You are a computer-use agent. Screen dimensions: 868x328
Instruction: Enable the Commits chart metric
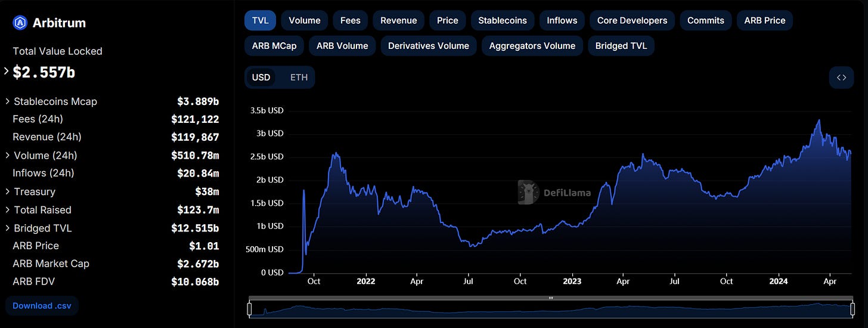coord(706,20)
